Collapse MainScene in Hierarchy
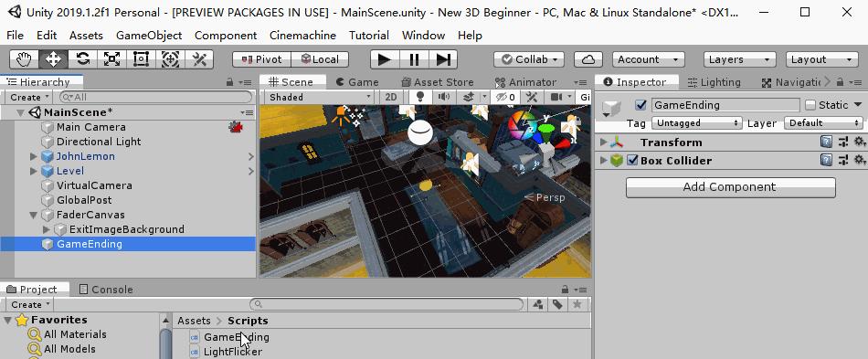 pos(20,112)
